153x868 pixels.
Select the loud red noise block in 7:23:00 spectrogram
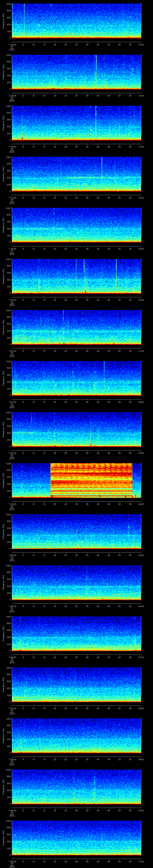[x=91, y=480]
